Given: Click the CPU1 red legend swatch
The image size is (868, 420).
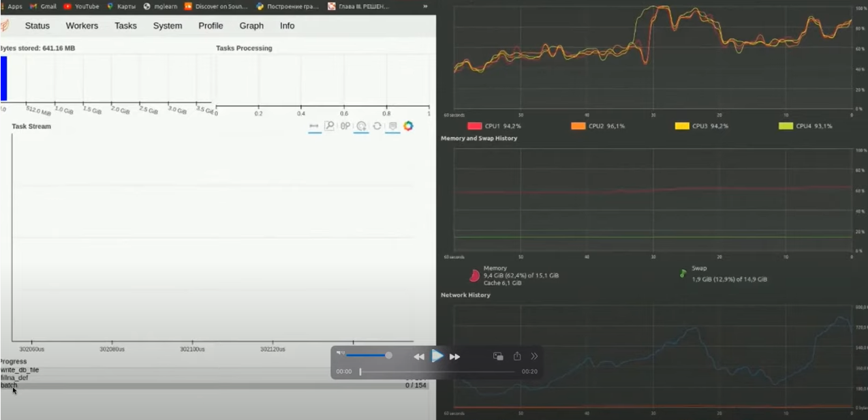Looking at the screenshot, I should click(474, 126).
